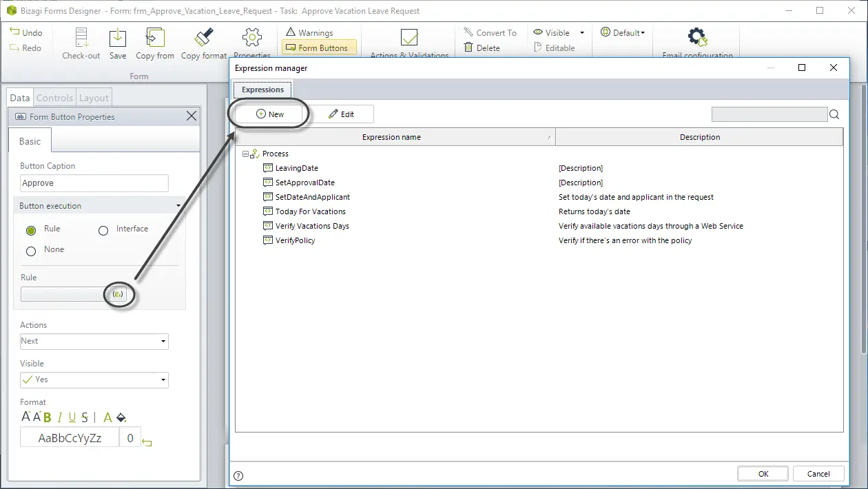868x489 pixels.
Task: Pick the font color A swatch
Action: pyautogui.click(x=107, y=417)
